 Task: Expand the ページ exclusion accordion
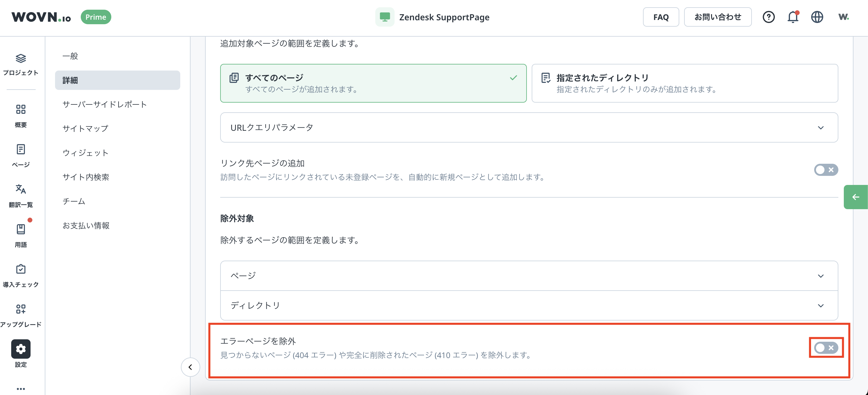click(529, 275)
